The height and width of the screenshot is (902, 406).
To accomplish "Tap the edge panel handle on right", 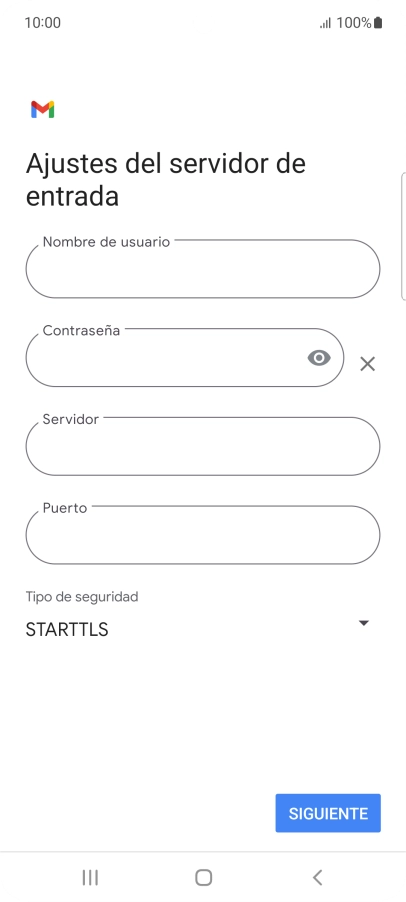I will [x=403, y=236].
